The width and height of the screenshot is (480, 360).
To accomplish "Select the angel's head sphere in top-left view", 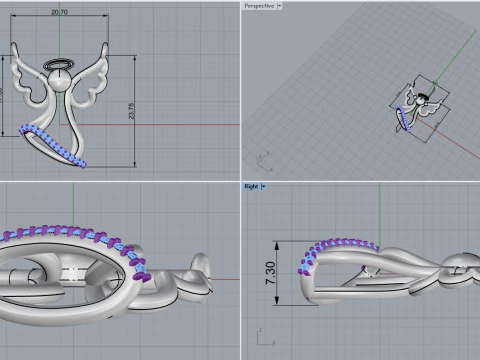I will (x=59, y=80).
